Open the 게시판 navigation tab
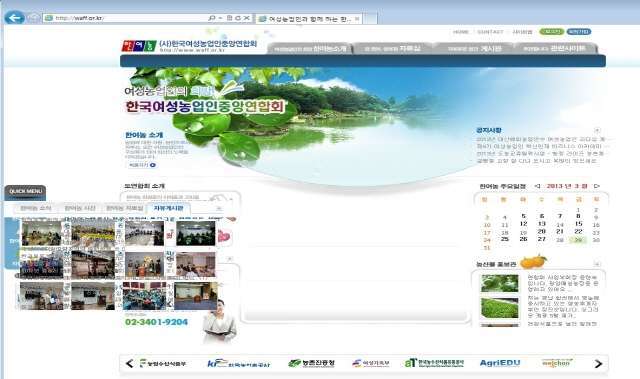Screen dimensions: 640x379 click(x=474, y=48)
